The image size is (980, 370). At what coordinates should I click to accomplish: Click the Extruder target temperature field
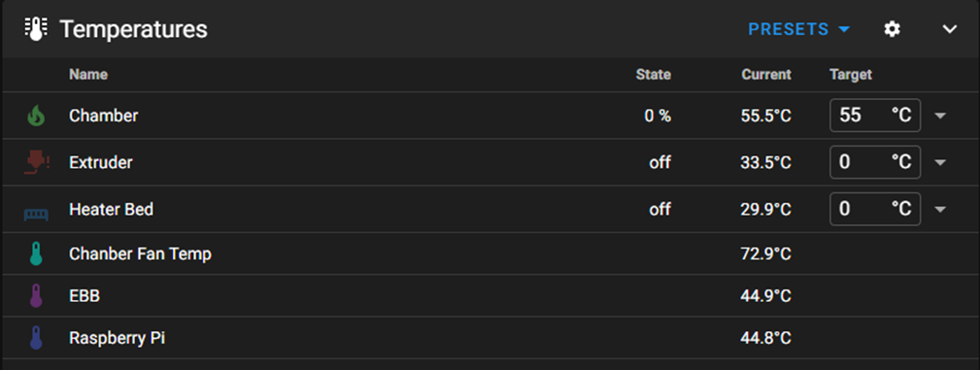tap(875, 162)
